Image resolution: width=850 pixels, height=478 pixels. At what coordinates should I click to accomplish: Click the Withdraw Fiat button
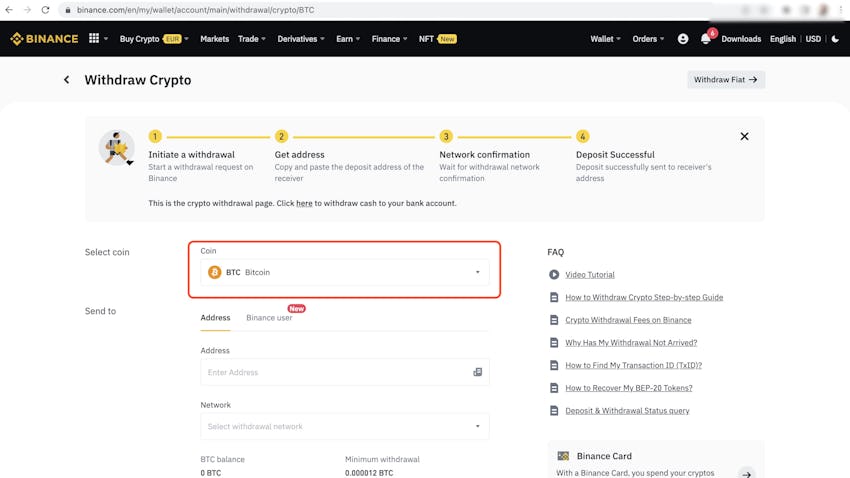726,80
